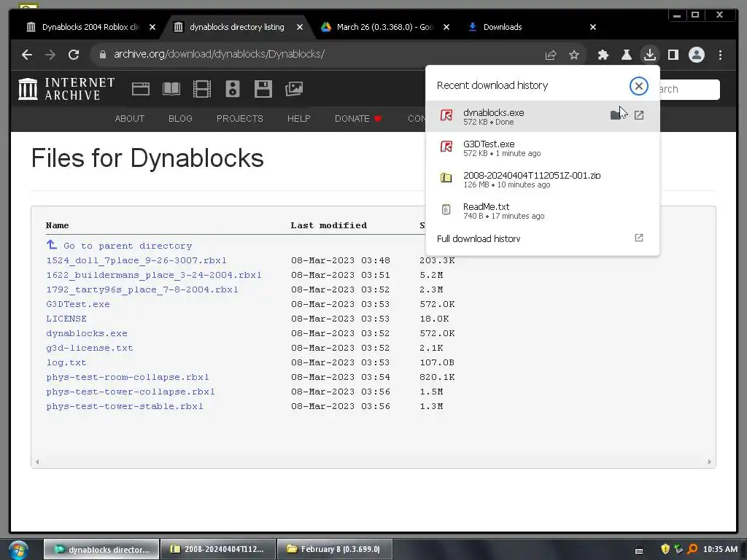Open the share page icon in address bar

point(551,55)
